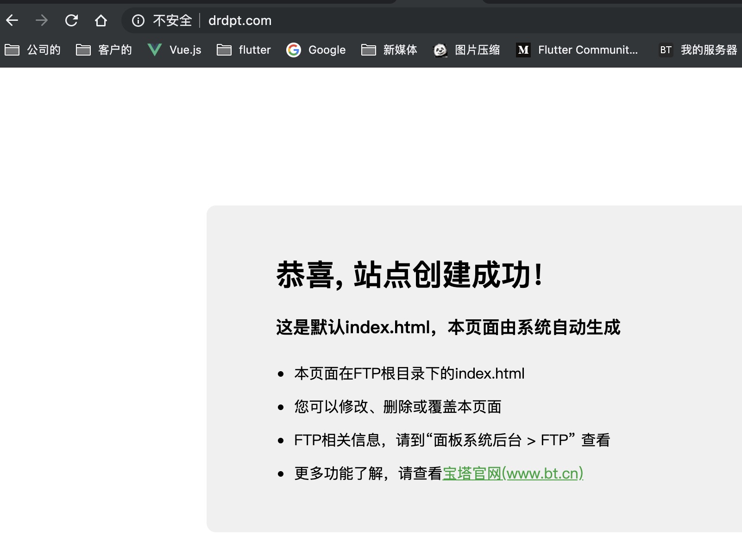Open the Vue.js bookmark
Viewport: 742px width, 560px height.
[174, 50]
